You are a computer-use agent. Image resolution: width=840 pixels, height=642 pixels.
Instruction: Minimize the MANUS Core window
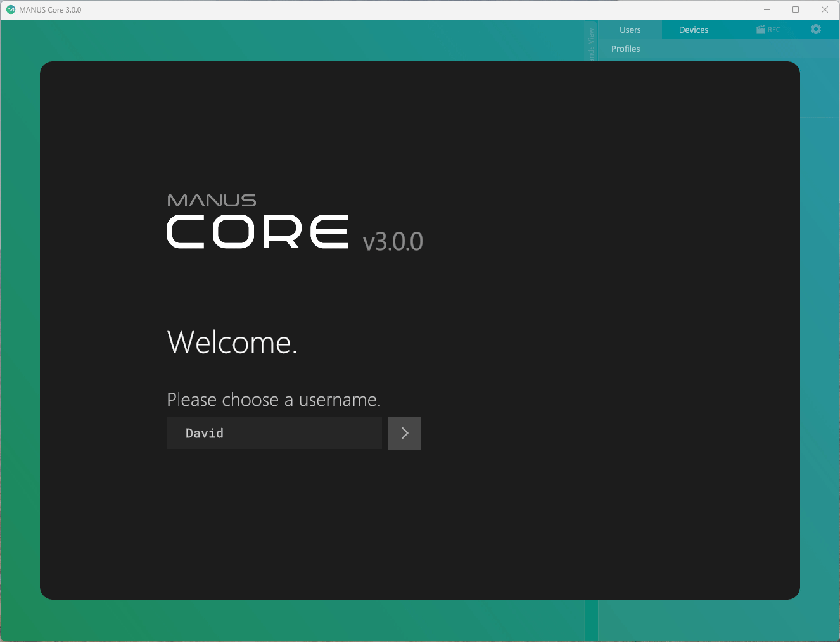point(767,9)
